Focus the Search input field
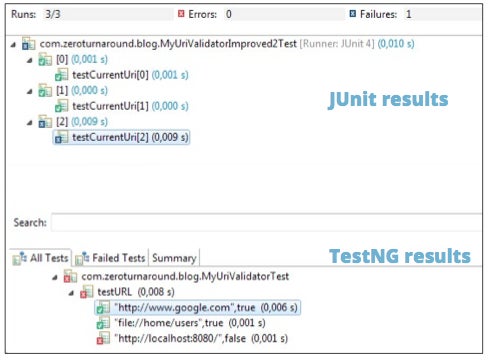The height and width of the screenshot is (360, 490). (266, 222)
